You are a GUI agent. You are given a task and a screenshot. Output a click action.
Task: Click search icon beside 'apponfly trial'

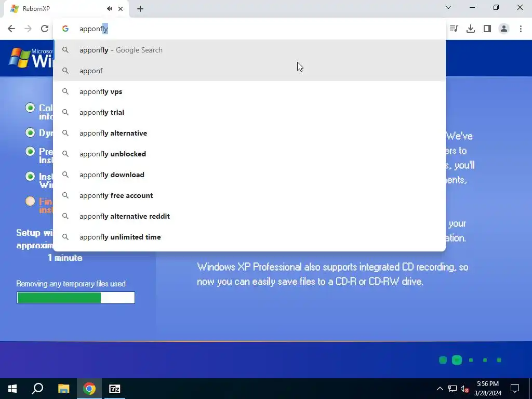(65, 112)
